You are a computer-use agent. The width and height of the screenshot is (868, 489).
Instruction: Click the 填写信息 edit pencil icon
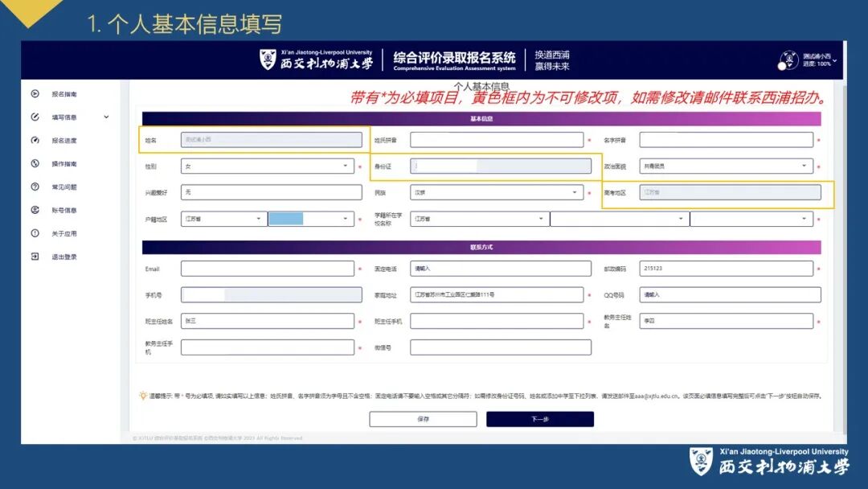pos(34,117)
